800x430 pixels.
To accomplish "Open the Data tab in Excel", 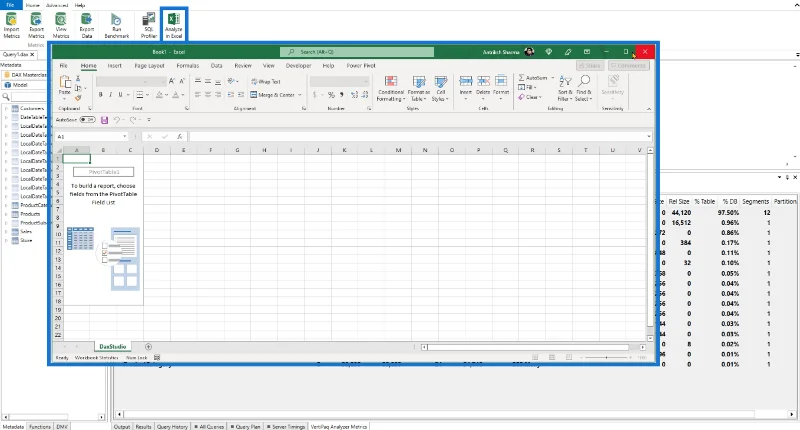I will point(216,66).
